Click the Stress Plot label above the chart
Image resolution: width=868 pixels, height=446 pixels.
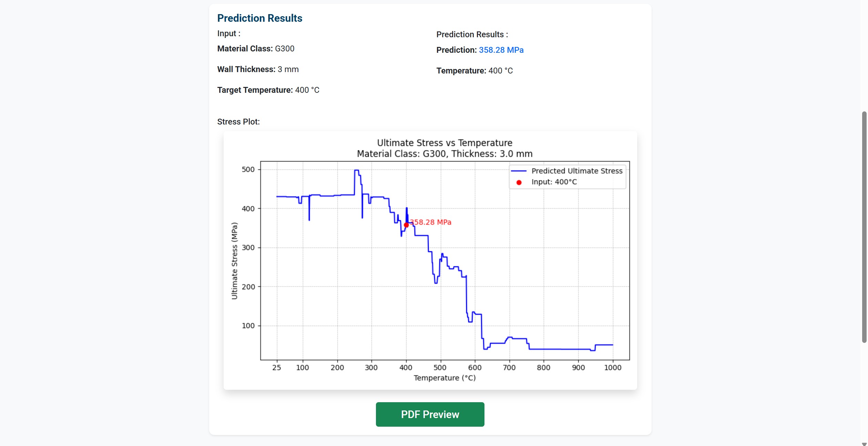point(238,122)
